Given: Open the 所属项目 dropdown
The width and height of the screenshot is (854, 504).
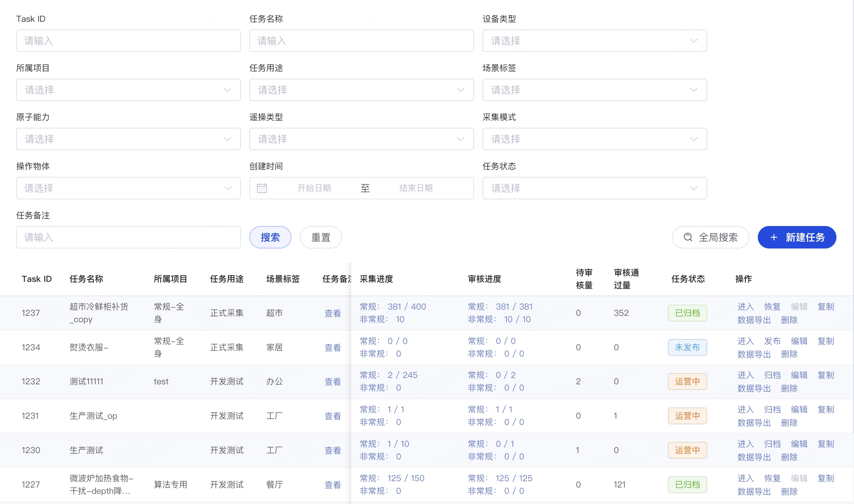Looking at the screenshot, I should click(x=128, y=90).
